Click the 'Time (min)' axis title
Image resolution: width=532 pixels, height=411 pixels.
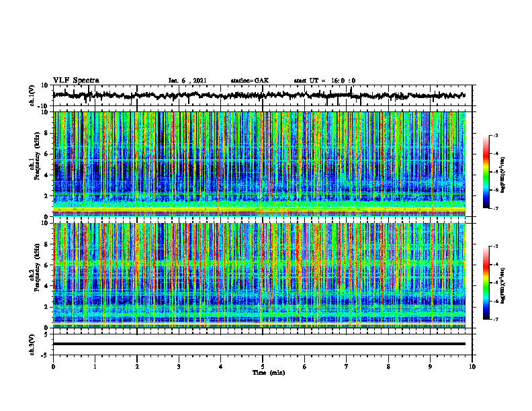click(269, 373)
